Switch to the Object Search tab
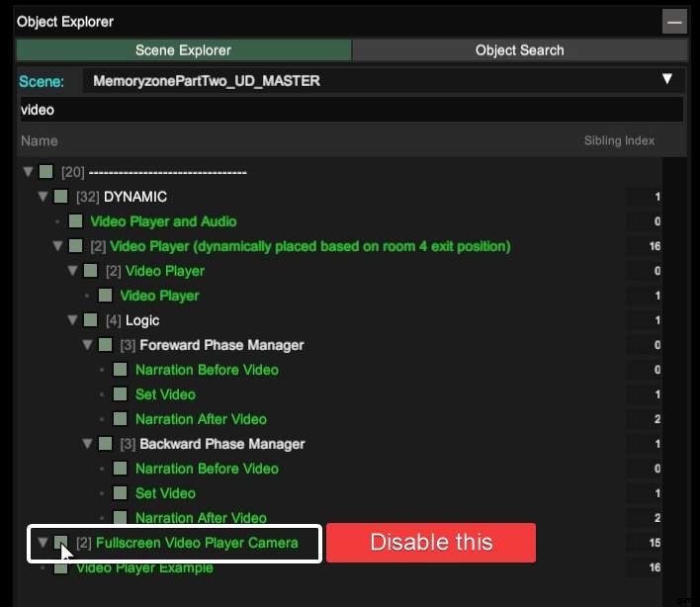 click(519, 50)
